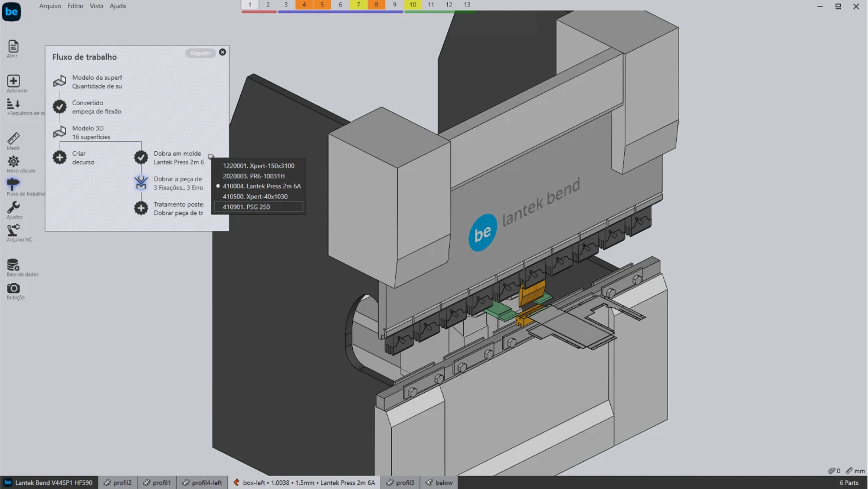Go to yellow bend step 10
Screen dimensions: 868x489
(413, 5)
